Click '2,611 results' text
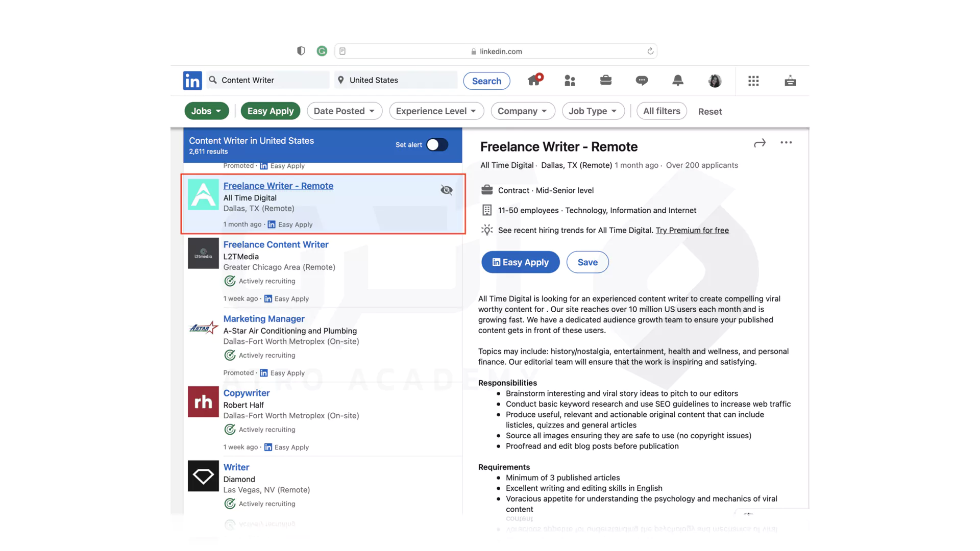This screenshot has height=551, width=980. 208,152
